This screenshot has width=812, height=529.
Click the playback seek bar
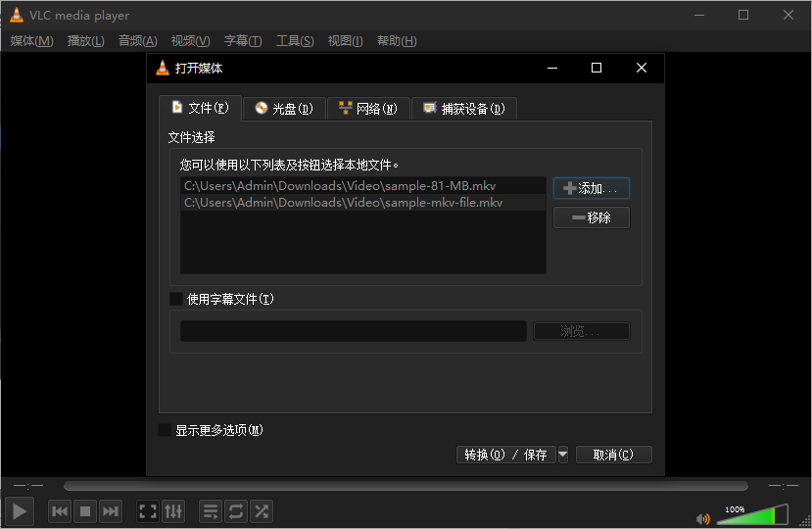(x=406, y=486)
